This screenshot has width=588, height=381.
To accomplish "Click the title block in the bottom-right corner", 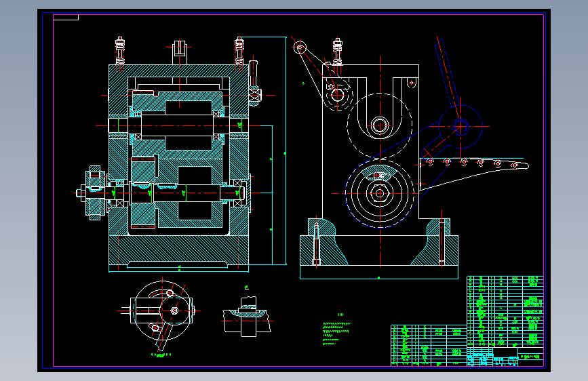I will (x=505, y=356).
